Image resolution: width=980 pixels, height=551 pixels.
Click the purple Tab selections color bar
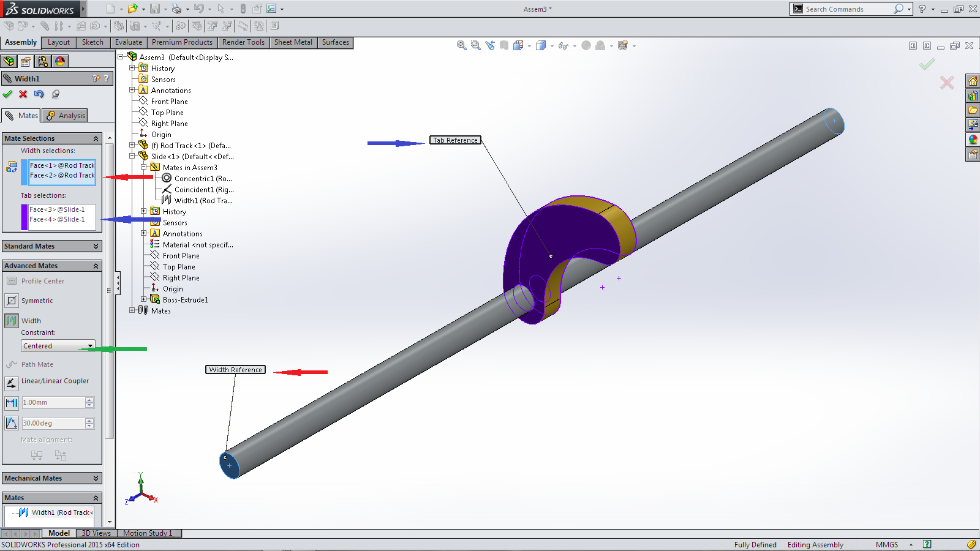click(24, 217)
